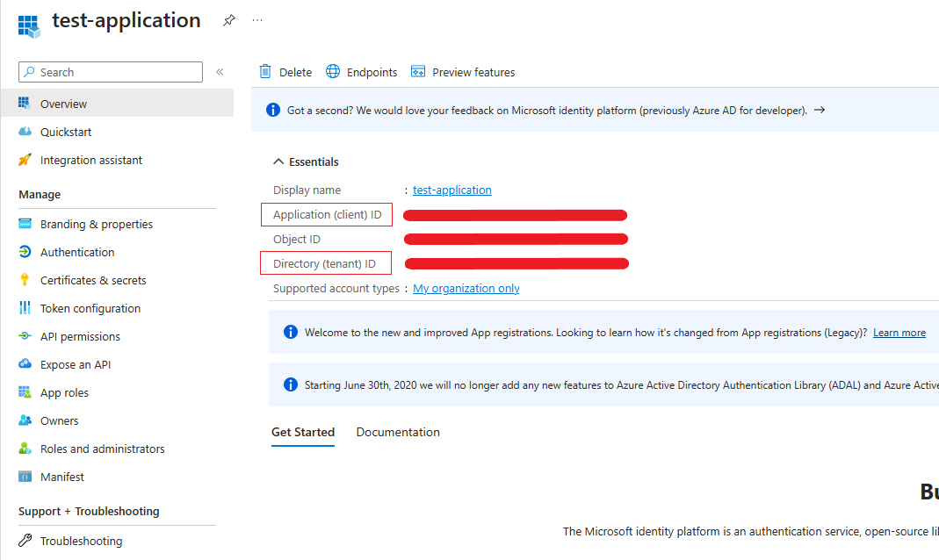Click the Object ID label

(x=296, y=239)
